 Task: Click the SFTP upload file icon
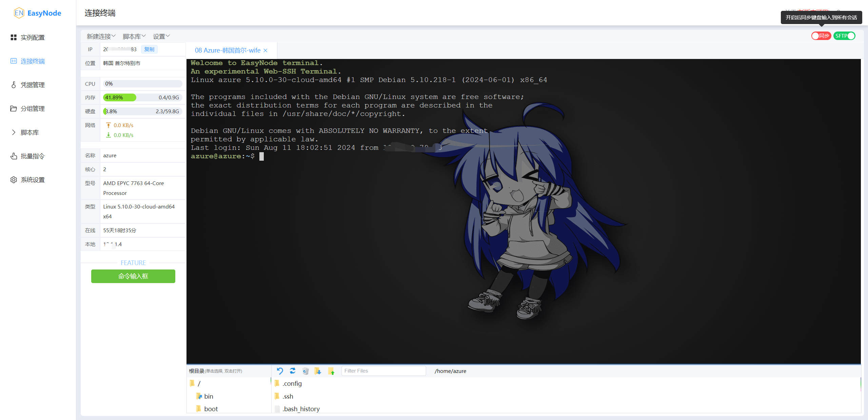[331, 371]
